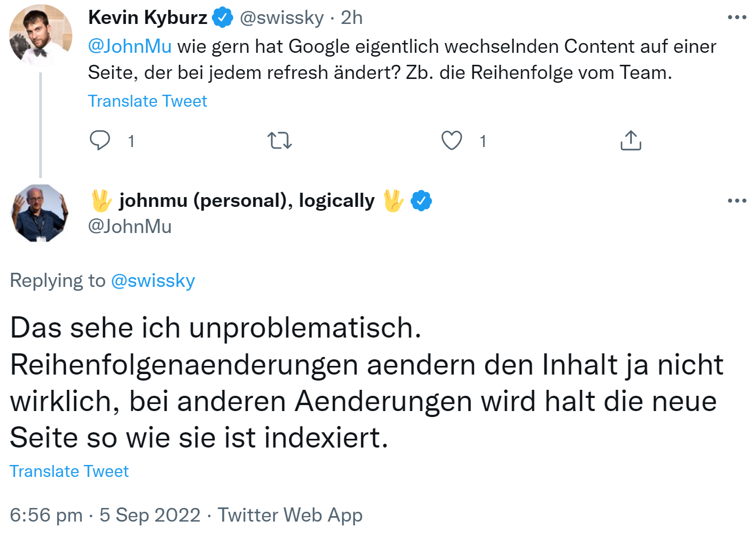The image size is (756, 539).
Task: Translate Kevin Kyburz's tweet
Action: pos(147,101)
